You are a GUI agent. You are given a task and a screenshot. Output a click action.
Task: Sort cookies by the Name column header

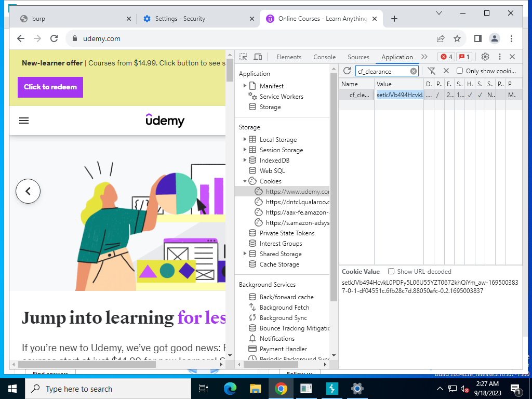point(356,84)
